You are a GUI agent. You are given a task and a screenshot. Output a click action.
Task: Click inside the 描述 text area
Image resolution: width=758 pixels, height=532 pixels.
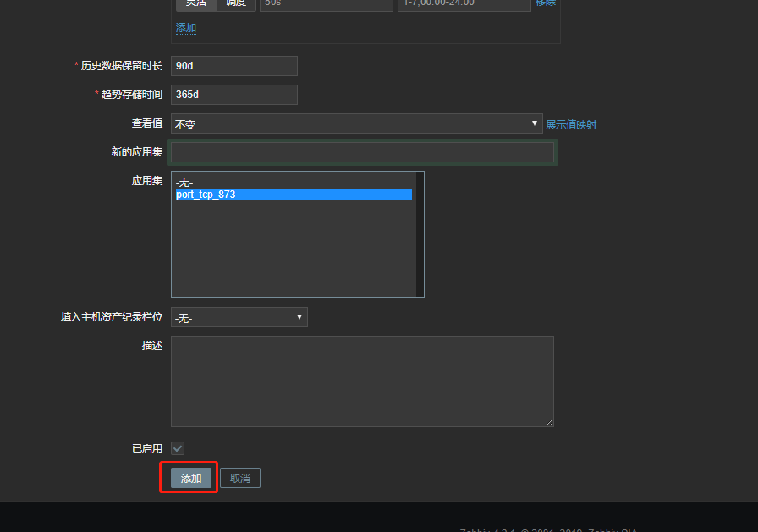[x=362, y=381]
